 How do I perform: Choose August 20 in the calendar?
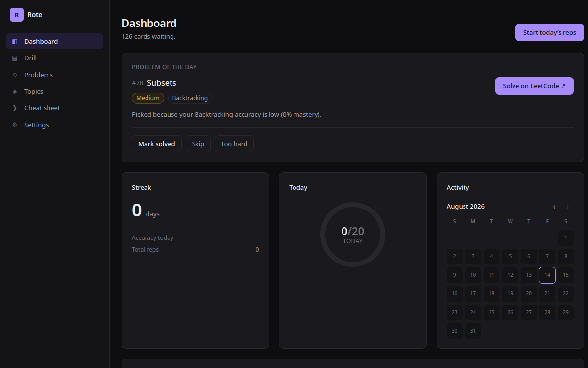coord(529,293)
